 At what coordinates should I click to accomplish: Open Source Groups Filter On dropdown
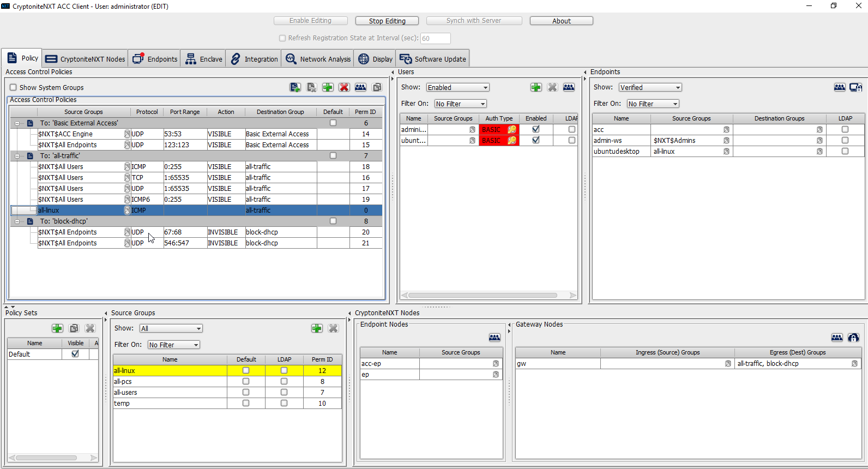click(x=174, y=345)
